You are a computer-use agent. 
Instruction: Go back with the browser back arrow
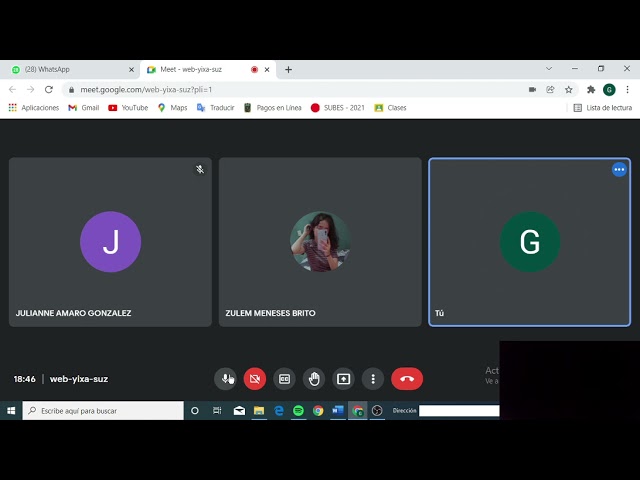tap(13, 89)
